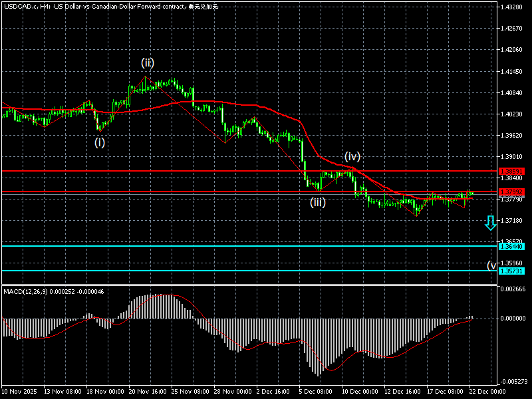Select the wave (iii) label
The height and width of the screenshot is (399, 532).
(317, 203)
